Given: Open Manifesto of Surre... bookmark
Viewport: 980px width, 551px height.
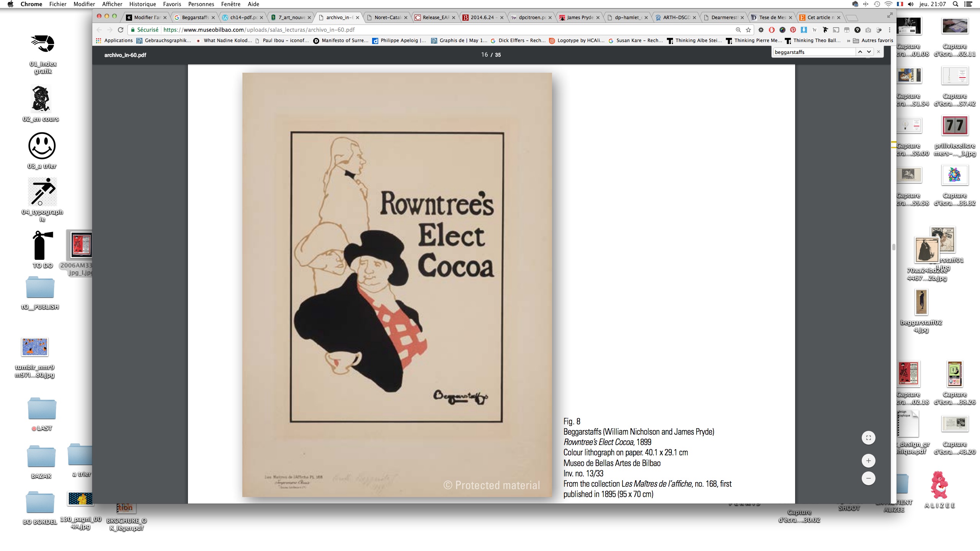Looking at the screenshot, I should pos(341,41).
